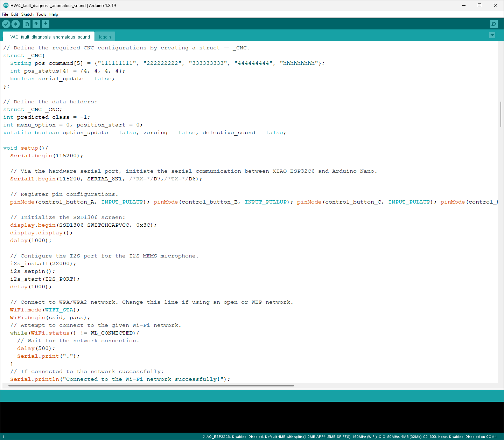This screenshot has height=440, width=504.
Task: Click the Verify sketch checkmark icon
Action: tap(6, 24)
